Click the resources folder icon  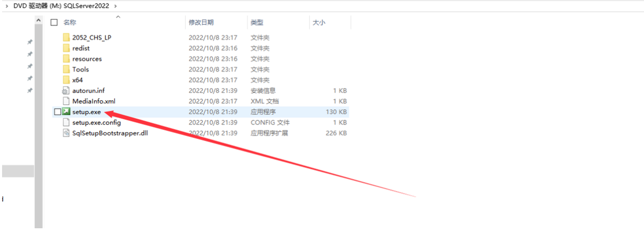click(x=66, y=59)
